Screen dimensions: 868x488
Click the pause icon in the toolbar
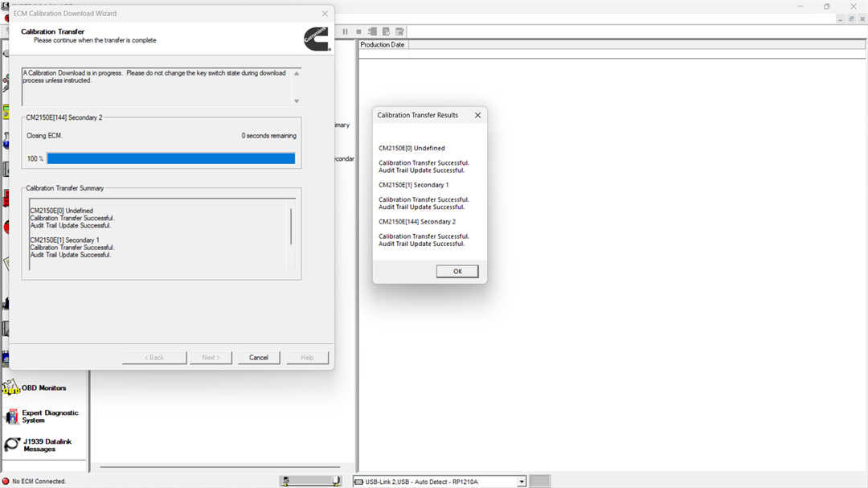click(346, 31)
